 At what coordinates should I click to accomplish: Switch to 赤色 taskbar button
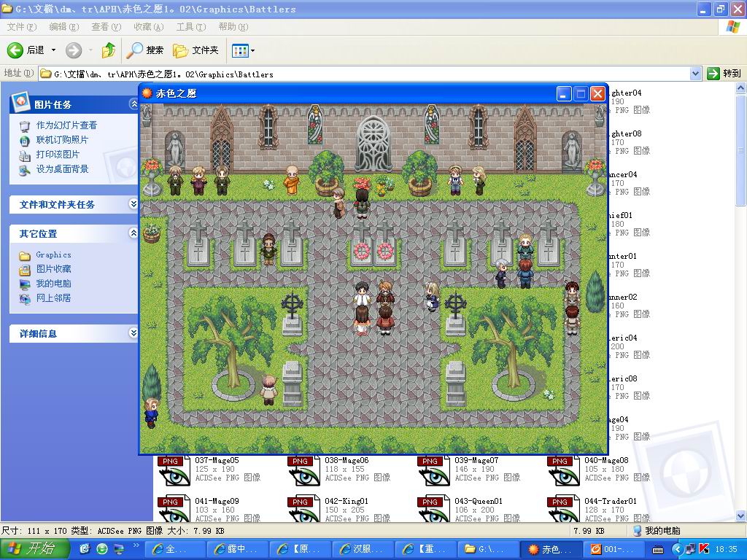click(551, 550)
